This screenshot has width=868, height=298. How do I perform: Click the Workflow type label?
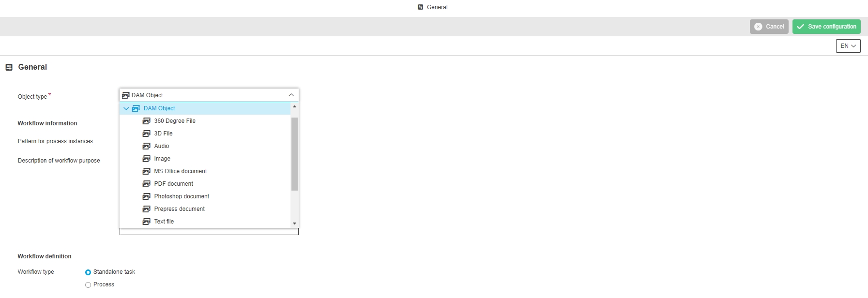(36, 272)
